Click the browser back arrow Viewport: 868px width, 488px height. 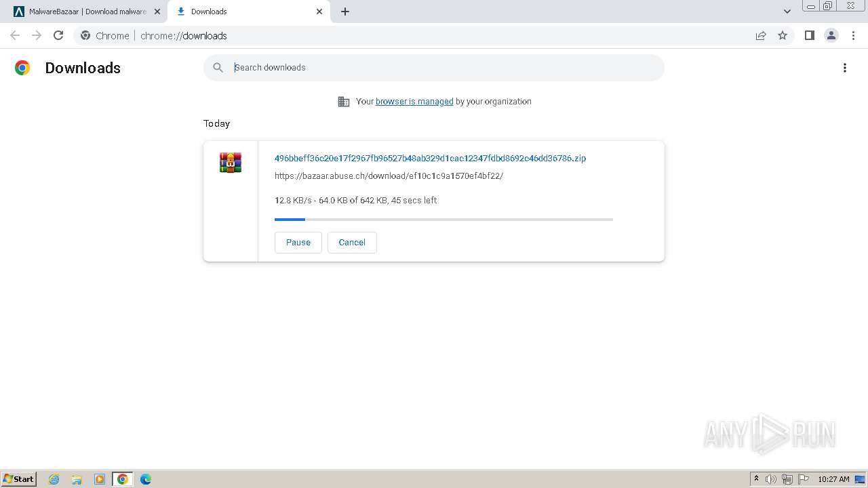pos(15,35)
